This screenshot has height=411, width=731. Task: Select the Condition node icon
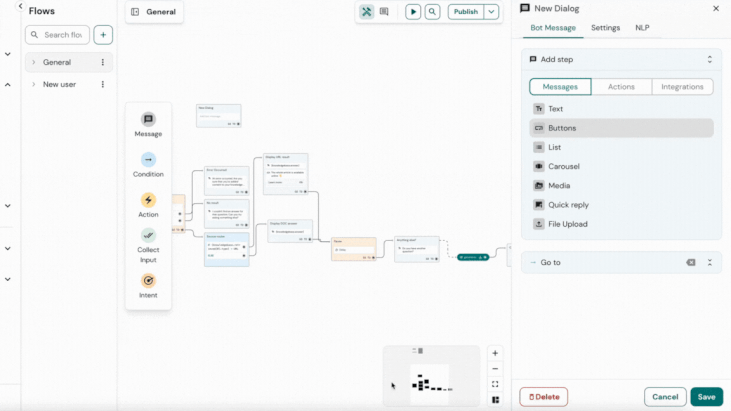[x=148, y=160]
